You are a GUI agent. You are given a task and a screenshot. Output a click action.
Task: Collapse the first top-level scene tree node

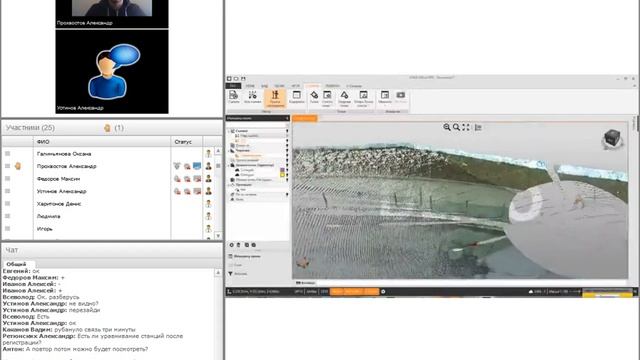228,131
